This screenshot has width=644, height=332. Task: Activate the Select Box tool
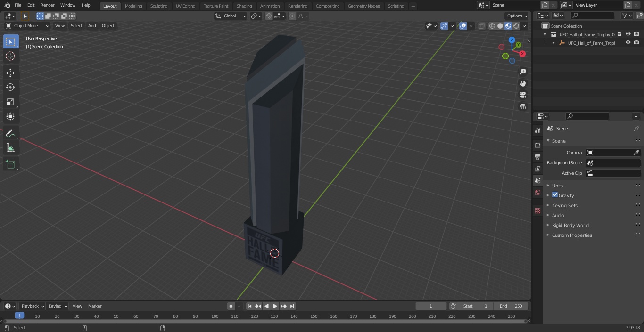point(10,41)
